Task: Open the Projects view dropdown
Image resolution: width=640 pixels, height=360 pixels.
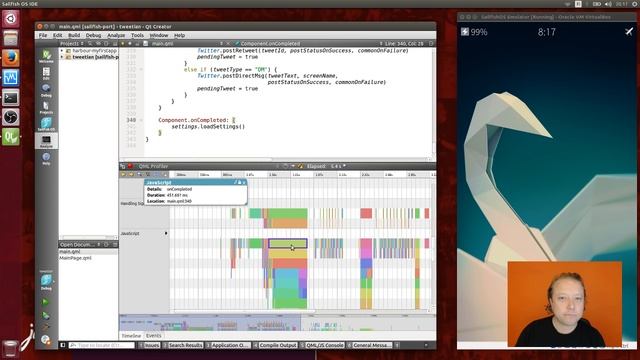Action: click(x=72, y=44)
